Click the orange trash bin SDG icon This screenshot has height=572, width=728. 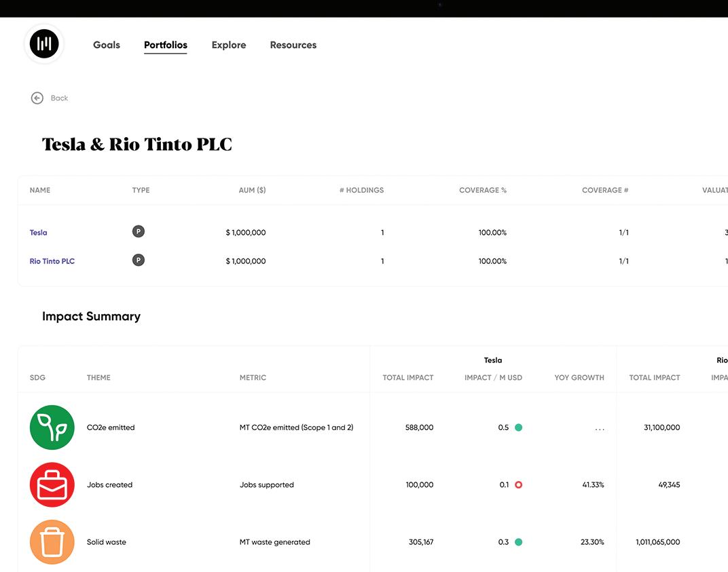pyautogui.click(x=52, y=542)
